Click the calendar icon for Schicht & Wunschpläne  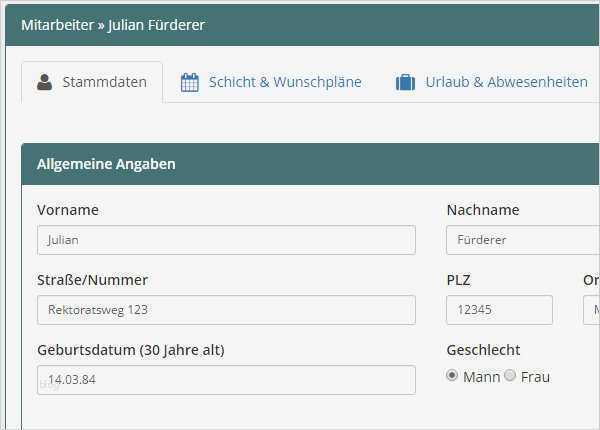click(190, 82)
